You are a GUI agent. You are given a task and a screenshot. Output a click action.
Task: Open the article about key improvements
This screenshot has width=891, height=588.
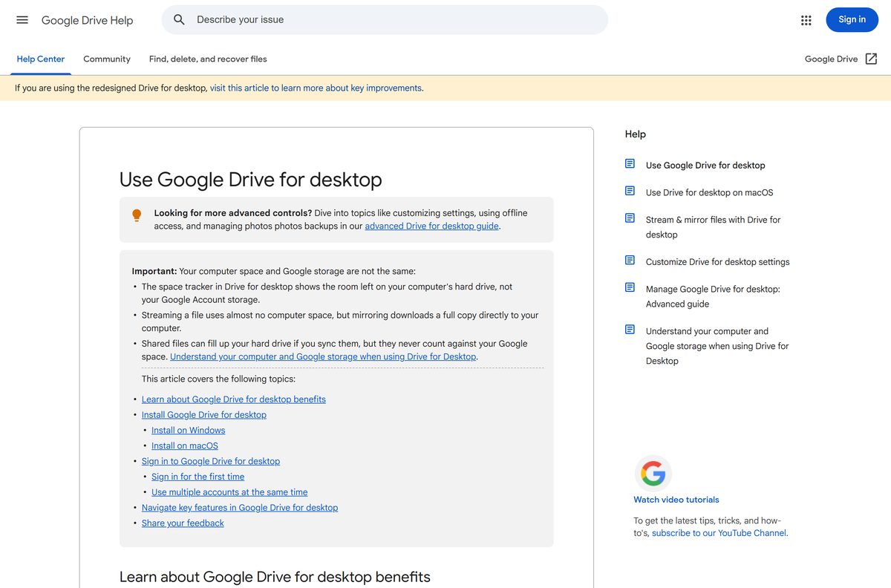coord(316,88)
